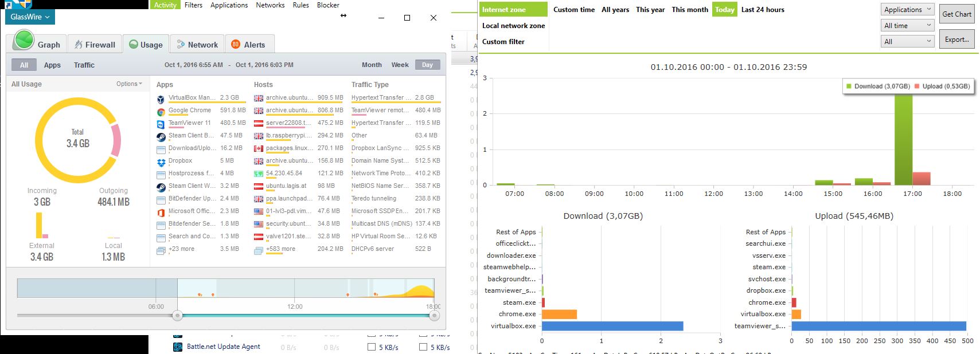
Task: Open the GlassWire menu dropdown
Action: point(30,17)
